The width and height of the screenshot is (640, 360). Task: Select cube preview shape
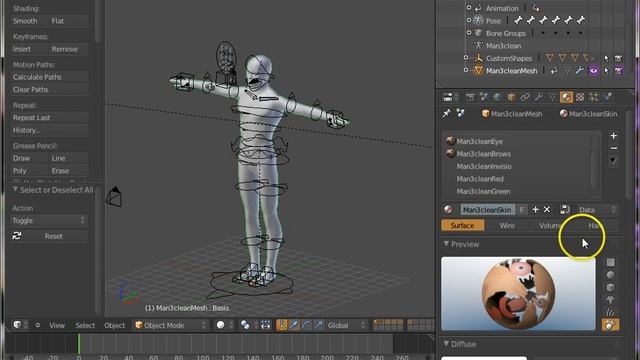click(611, 287)
